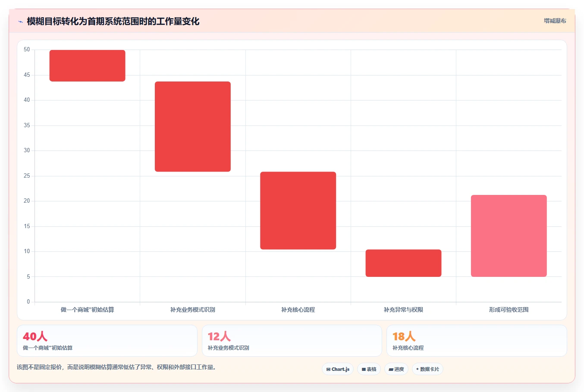Click the x-axis label 做一个商城"初始估算
The image size is (584, 392).
pyautogui.click(x=88, y=310)
